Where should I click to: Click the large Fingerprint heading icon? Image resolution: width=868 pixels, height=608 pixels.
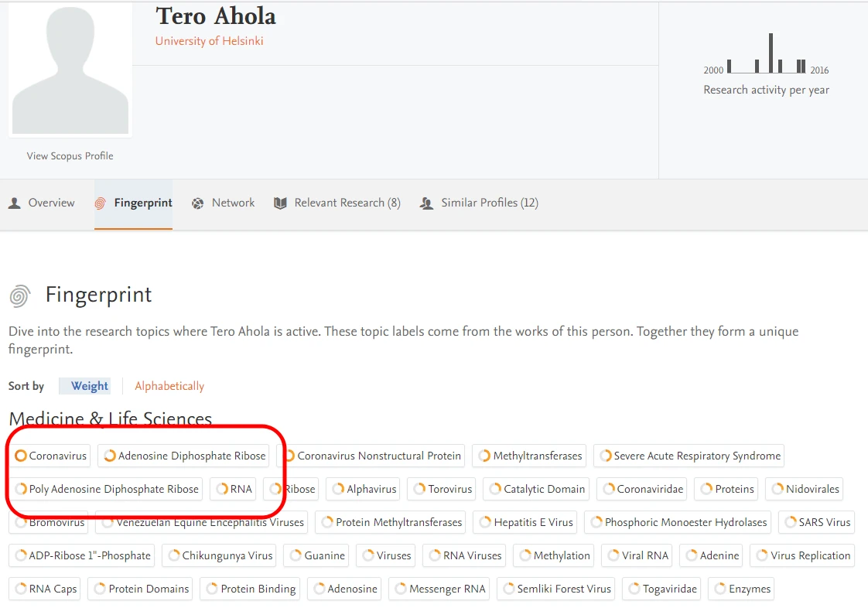point(20,295)
